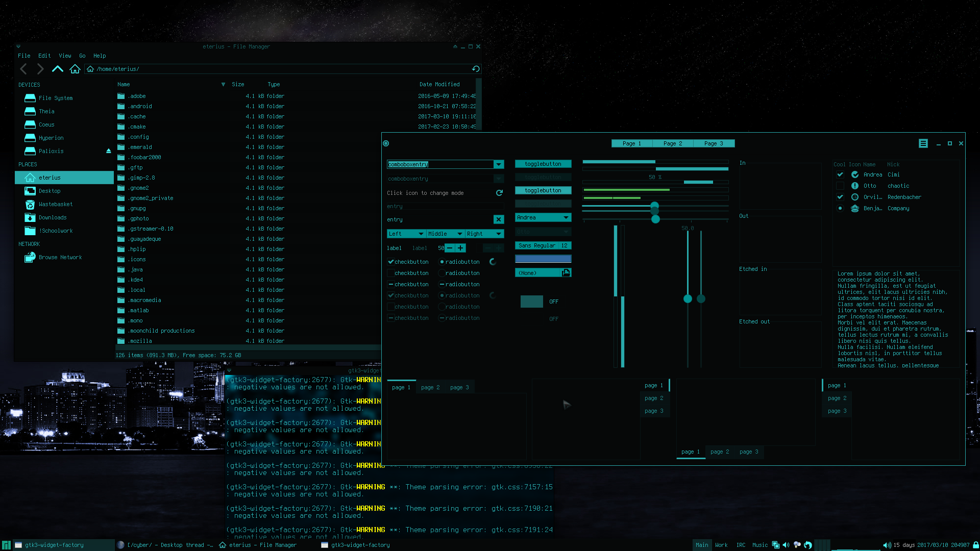Viewport: 980px width, 551px height.
Task: Check the second unchecked checkbutton
Action: pos(390,273)
